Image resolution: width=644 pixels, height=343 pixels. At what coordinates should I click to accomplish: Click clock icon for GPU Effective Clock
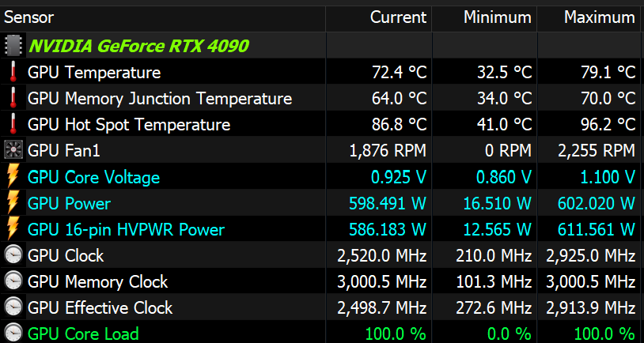coord(13,307)
